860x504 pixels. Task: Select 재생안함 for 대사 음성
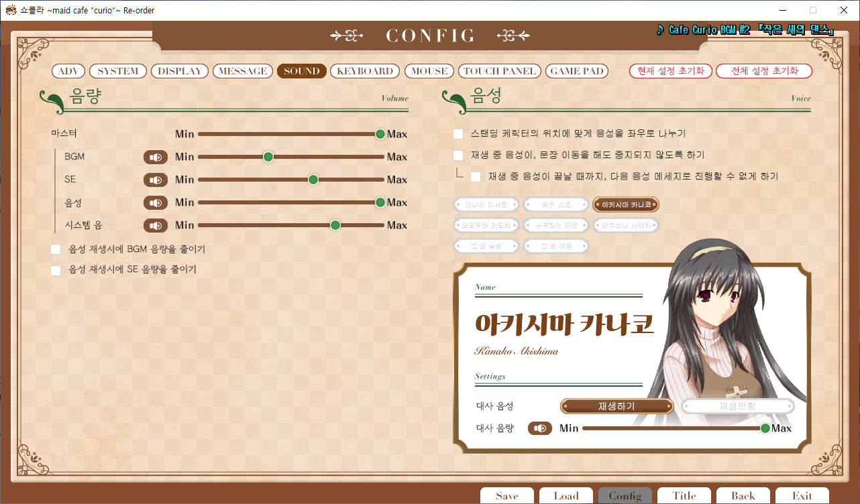point(738,406)
